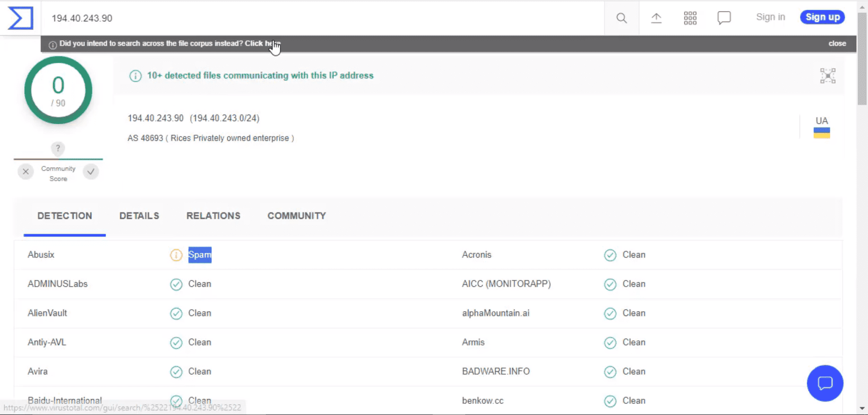Click the AS 48693 Rices Privately owned text

[x=211, y=138]
